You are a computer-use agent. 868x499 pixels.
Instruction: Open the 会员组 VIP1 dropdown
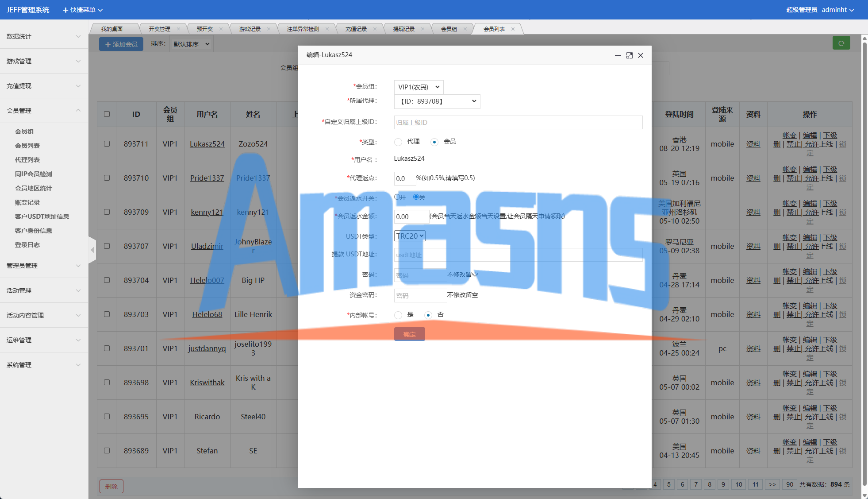point(419,87)
